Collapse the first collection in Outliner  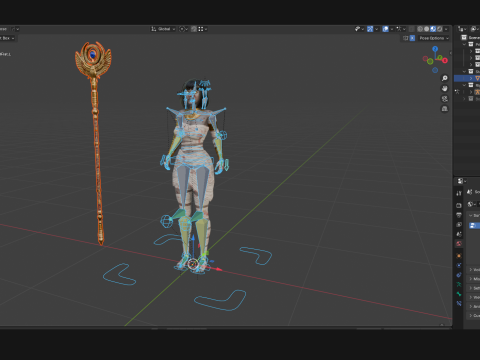[x=464, y=44]
